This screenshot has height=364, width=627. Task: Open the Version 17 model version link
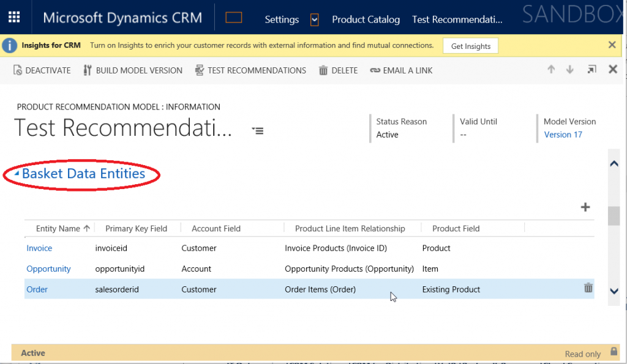pos(563,135)
